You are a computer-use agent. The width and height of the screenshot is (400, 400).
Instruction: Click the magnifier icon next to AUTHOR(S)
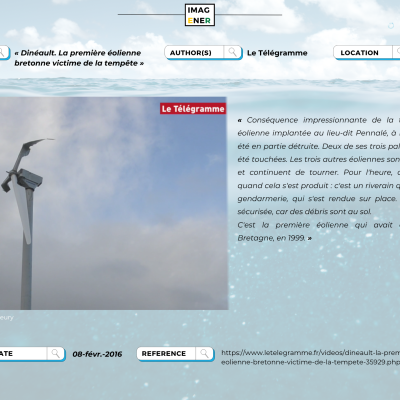click(x=232, y=52)
